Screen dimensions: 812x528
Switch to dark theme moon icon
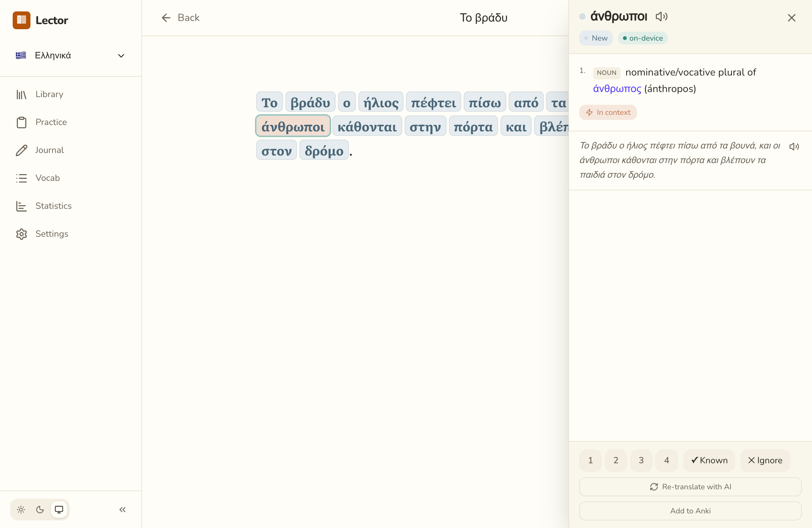coord(40,510)
